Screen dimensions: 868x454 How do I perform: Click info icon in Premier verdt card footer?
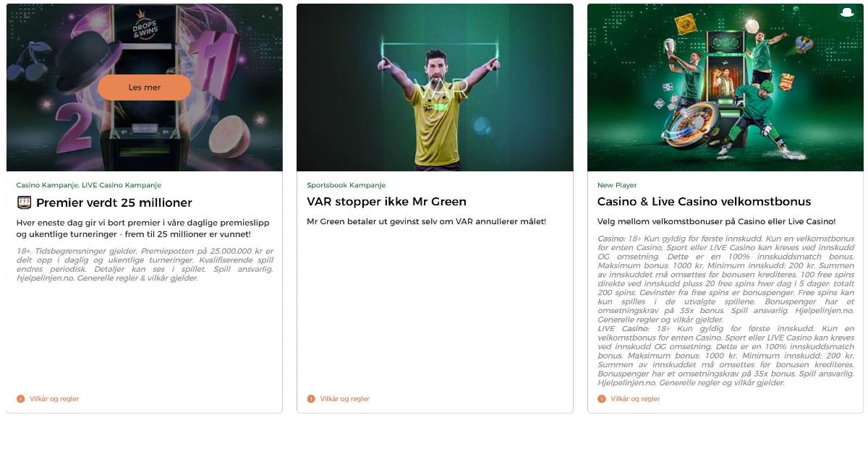20,398
